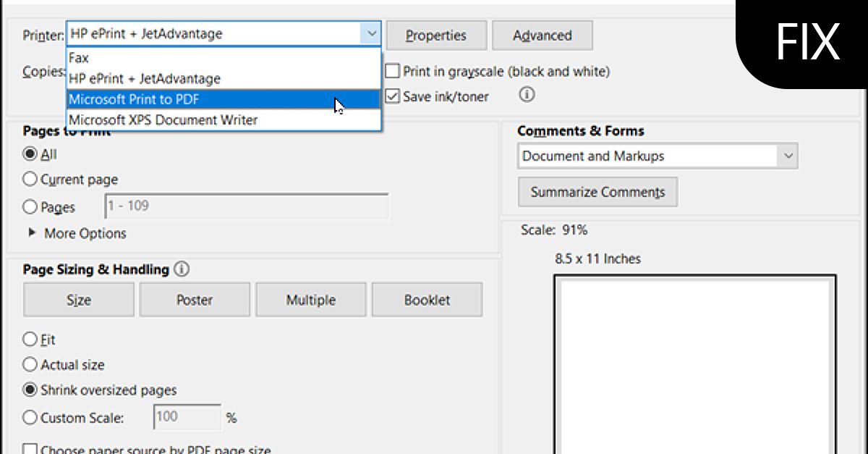Click the info icon beside Save ink/toner
The image size is (868, 454).
click(527, 95)
